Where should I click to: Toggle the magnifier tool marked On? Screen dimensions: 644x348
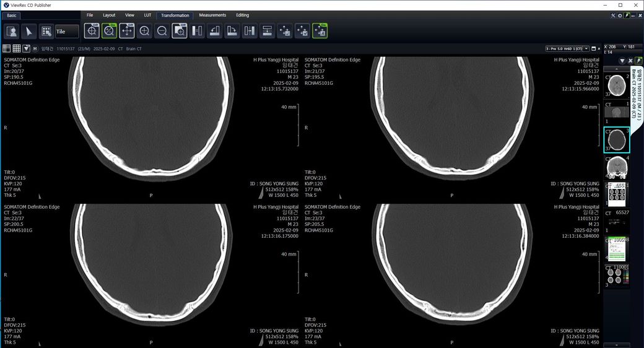[109, 31]
